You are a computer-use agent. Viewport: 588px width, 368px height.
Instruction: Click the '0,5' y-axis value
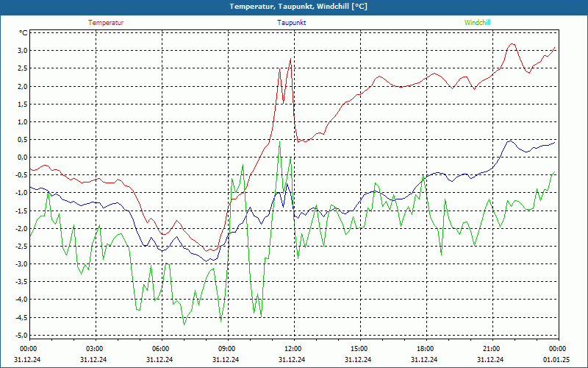click(23, 140)
